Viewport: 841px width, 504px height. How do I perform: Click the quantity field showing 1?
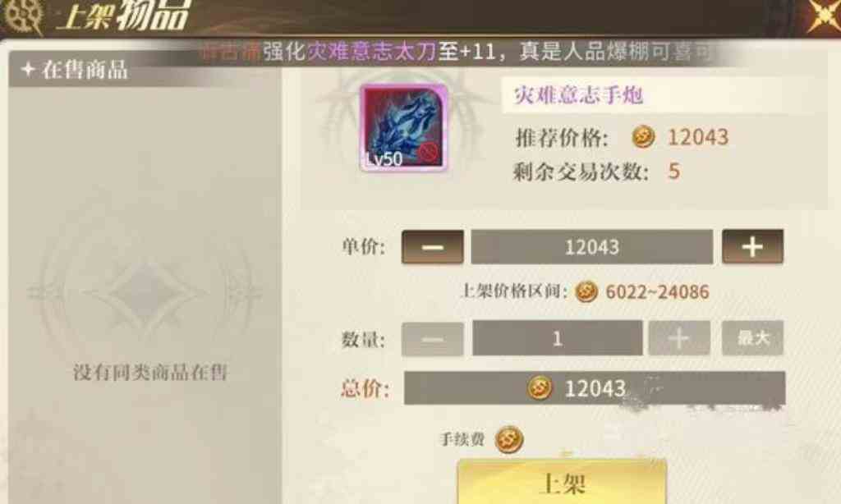[x=558, y=338]
